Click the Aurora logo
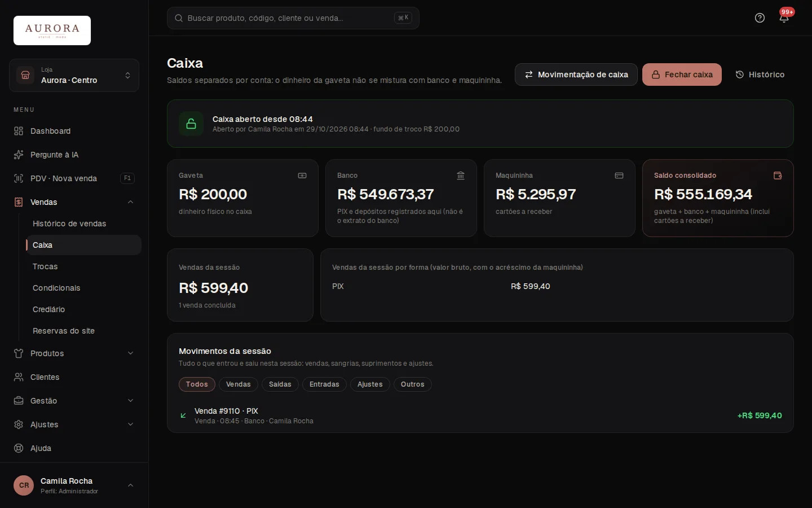 point(52,30)
